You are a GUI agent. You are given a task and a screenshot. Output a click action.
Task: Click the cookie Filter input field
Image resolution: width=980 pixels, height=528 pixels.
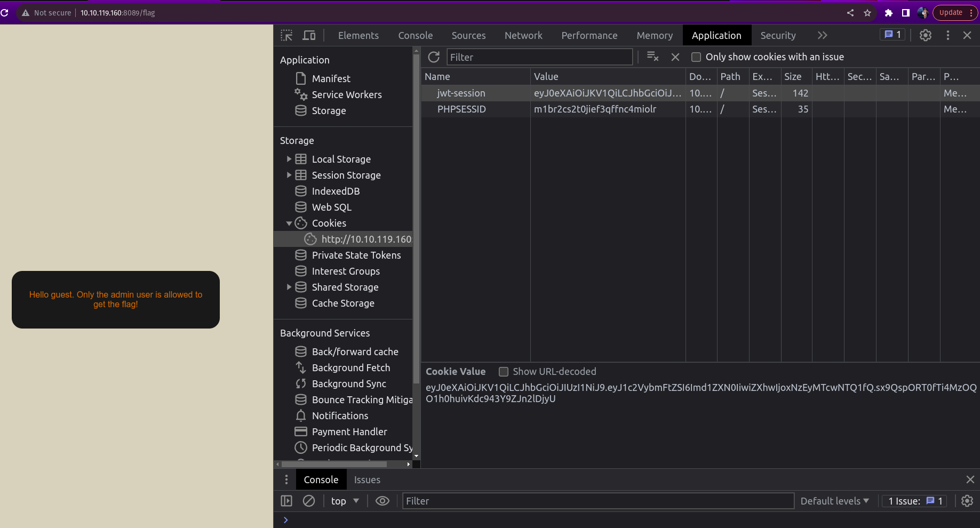tap(539, 57)
